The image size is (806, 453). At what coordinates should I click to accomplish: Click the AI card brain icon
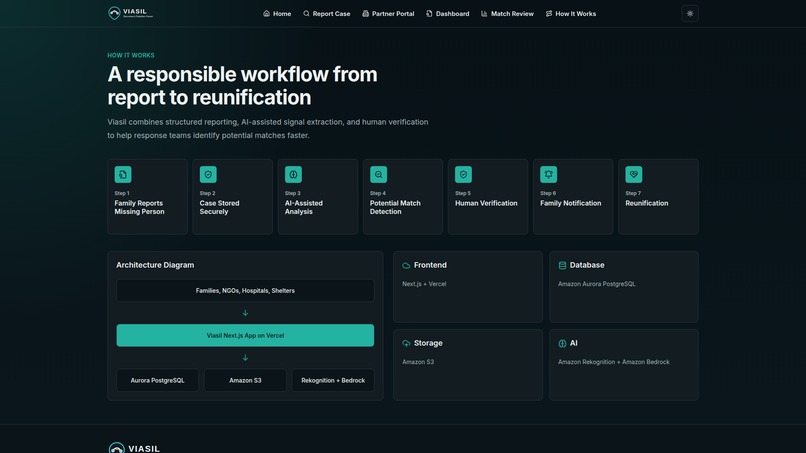(x=562, y=343)
